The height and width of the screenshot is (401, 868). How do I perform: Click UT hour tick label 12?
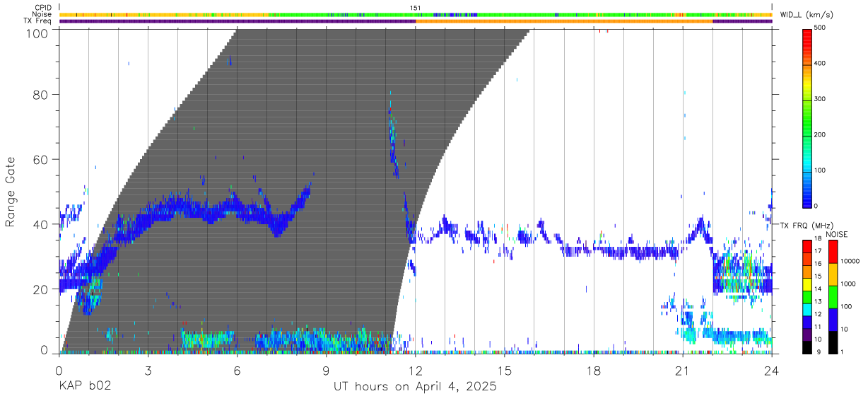[416, 371]
